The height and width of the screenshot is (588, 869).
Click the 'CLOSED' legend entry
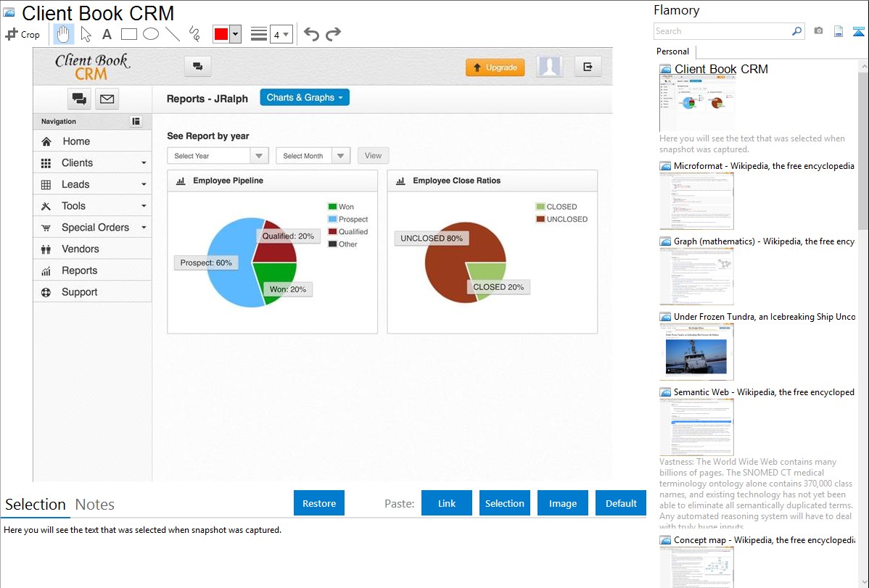[x=556, y=207]
